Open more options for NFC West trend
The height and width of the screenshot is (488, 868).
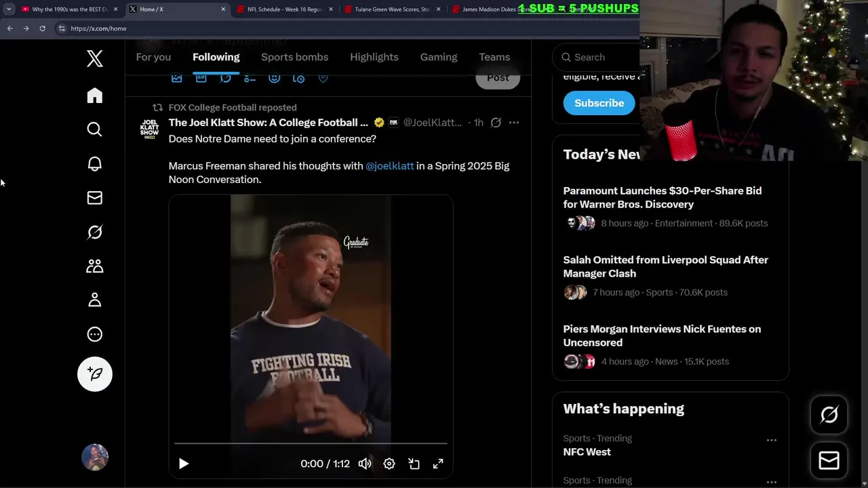pos(772,440)
